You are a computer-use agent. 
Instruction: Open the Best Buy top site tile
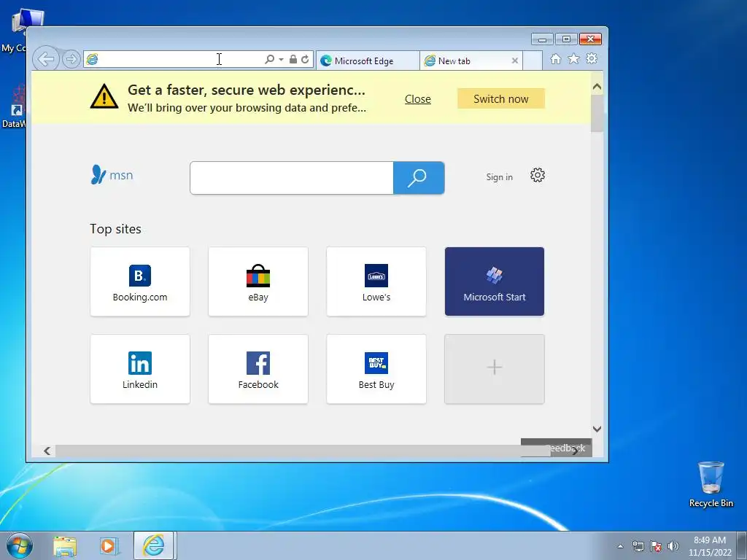pyautogui.click(x=376, y=369)
